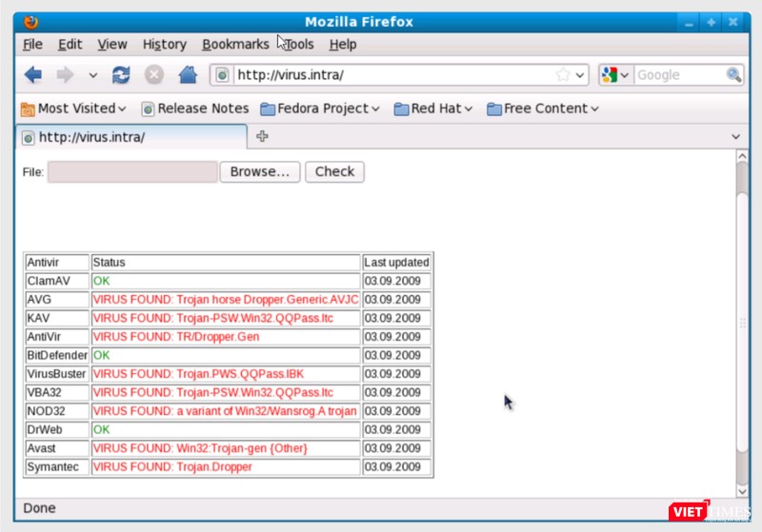
Task: Reload the page with the refresh icon
Action: pyautogui.click(x=121, y=75)
